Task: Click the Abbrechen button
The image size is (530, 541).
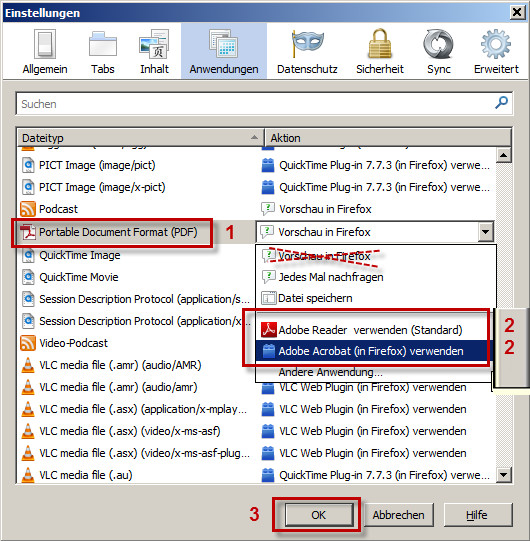Action: click(x=399, y=515)
